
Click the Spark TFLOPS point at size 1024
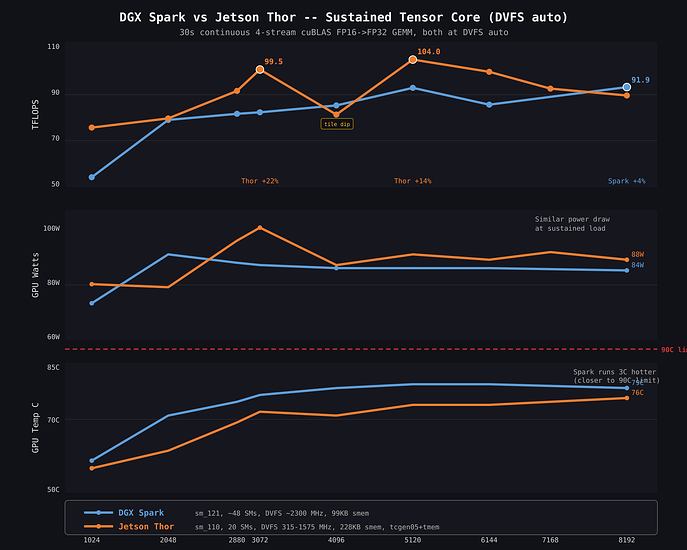pyautogui.click(x=92, y=177)
